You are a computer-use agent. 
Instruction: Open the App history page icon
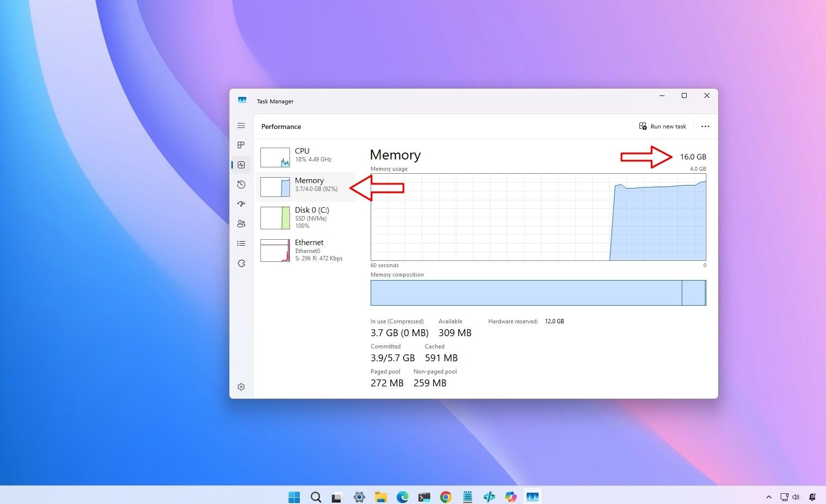[x=241, y=185]
